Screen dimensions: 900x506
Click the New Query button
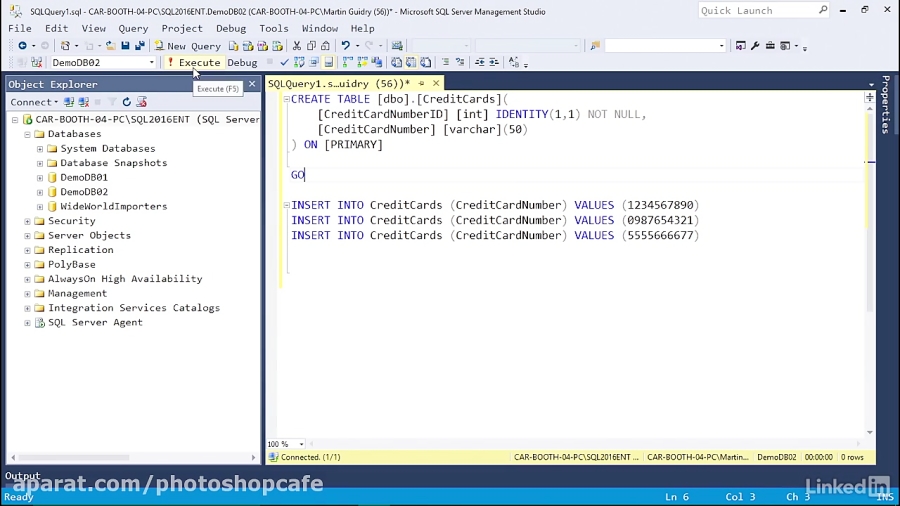tap(188, 46)
